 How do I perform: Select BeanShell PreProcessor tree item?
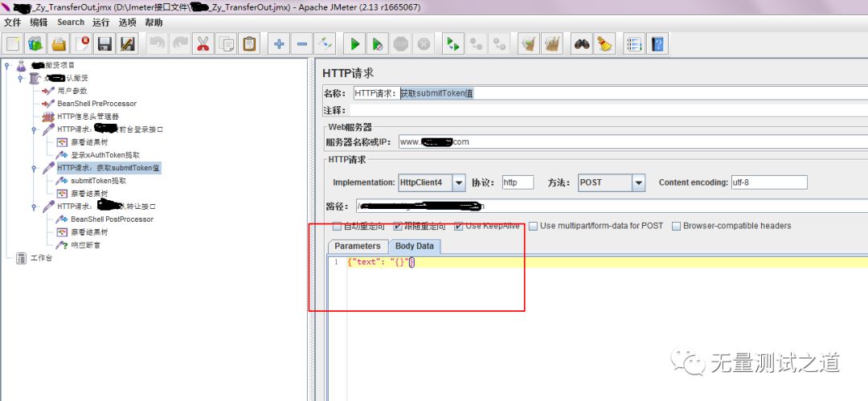[97, 104]
